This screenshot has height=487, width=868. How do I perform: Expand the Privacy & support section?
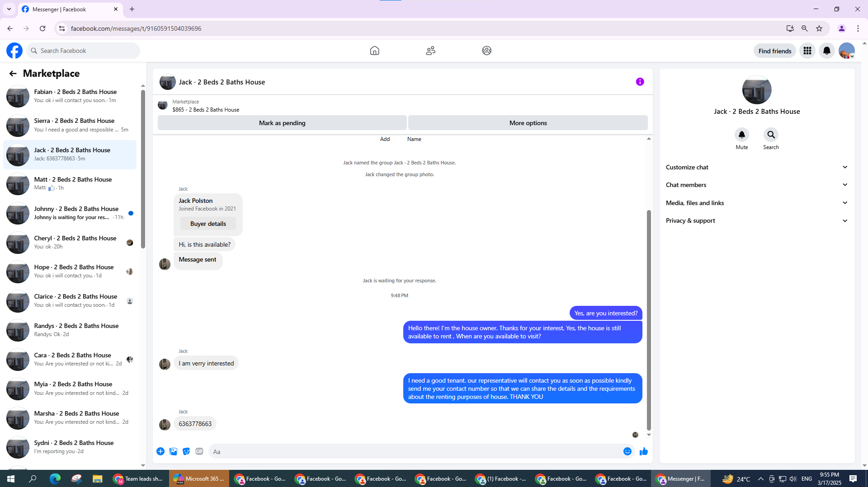[756, 220]
